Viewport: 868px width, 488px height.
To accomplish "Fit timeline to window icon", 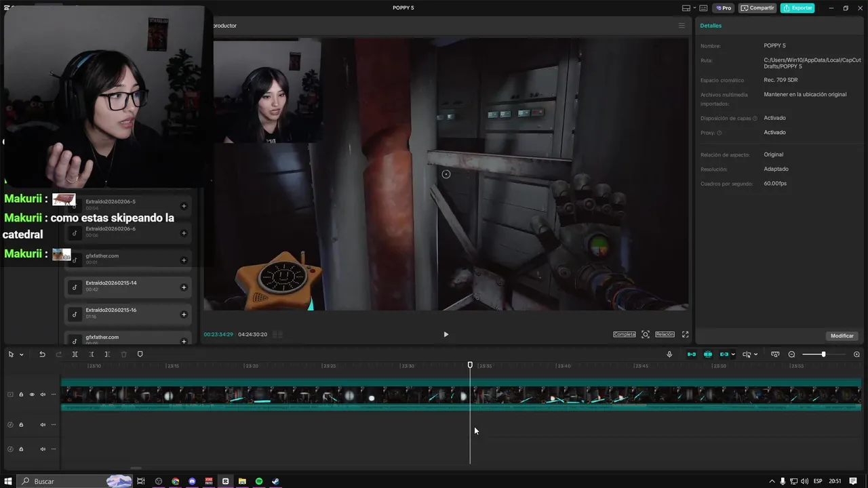I will (x=775, y=354).
